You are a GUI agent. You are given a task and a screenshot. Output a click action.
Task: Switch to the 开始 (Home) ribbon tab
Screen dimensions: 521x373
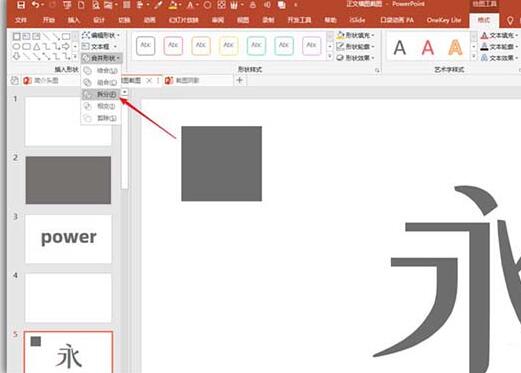[x=49, y=21]
